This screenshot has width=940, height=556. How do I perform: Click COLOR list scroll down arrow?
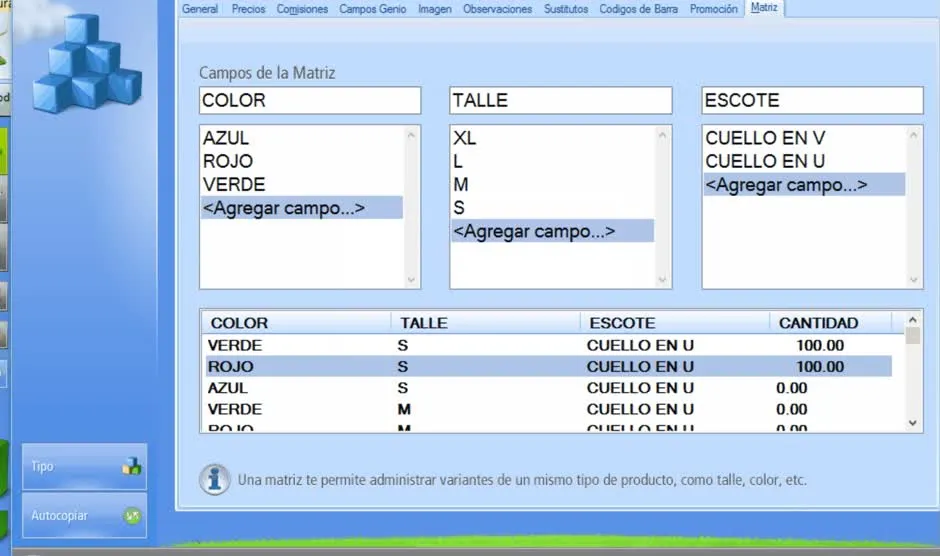[x=411, y=279]
